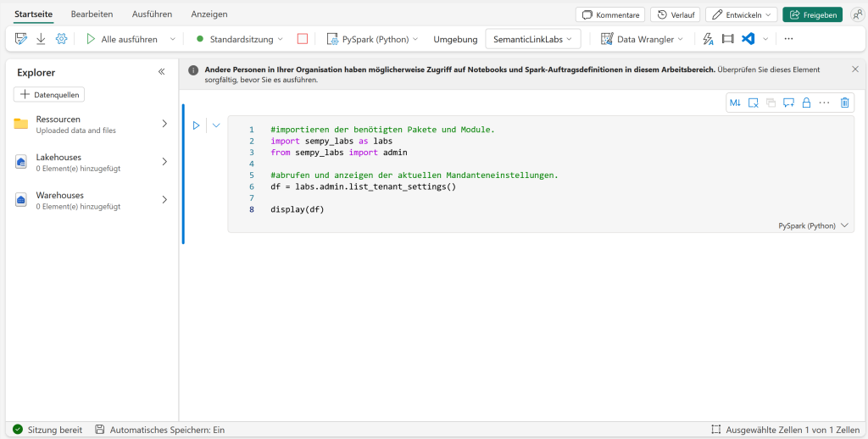Switch to the Startseite tab

click(34, 14)
